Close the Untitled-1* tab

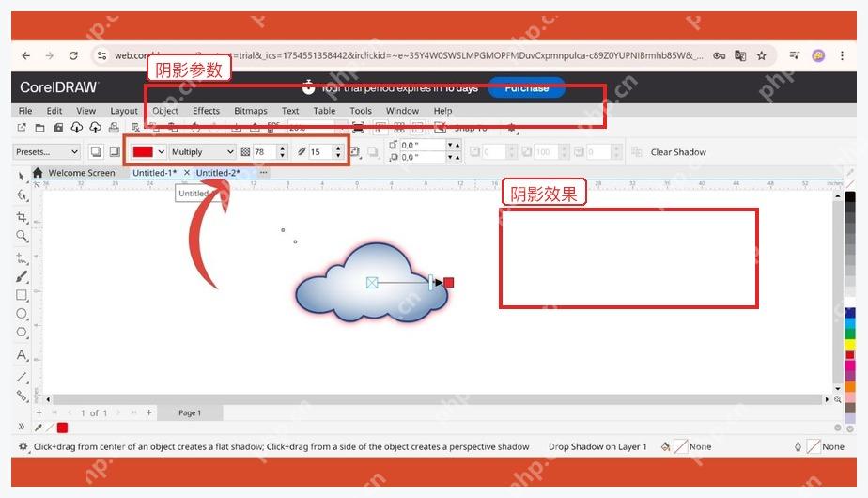(x=187, y=173)
